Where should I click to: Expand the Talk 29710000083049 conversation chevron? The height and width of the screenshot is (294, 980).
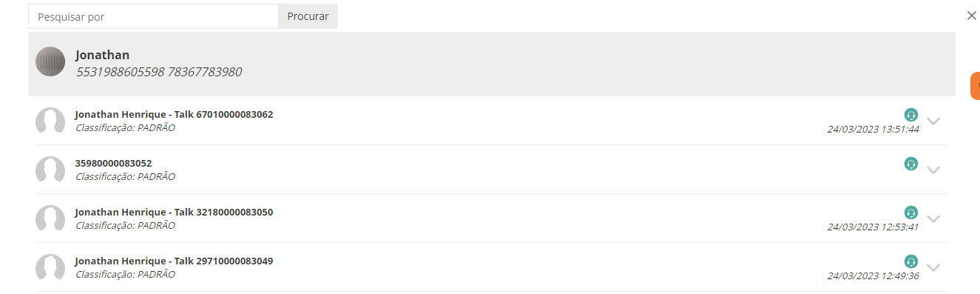click(933, 268)
